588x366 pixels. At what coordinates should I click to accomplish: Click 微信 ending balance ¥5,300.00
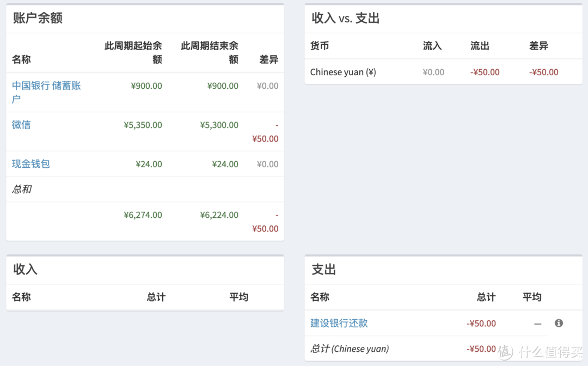point(219,125)
